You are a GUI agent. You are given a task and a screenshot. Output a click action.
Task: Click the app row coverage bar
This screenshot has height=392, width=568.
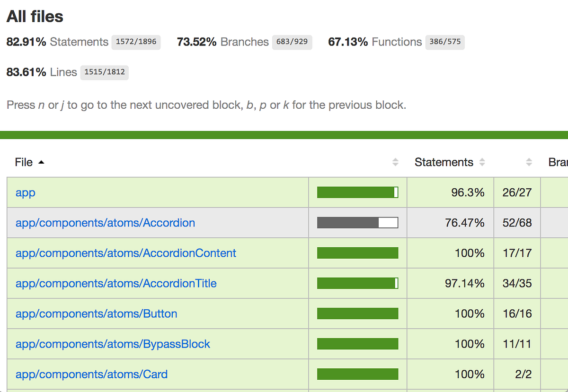pyautogui.click(x=357, y=192)
